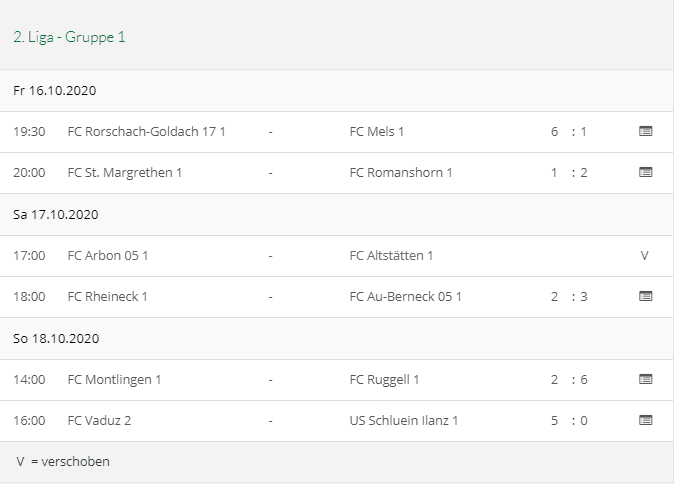Open match report icon for Rorschach-Goldach vs Mels
This screenshot has height=487, width=675.
645,131
